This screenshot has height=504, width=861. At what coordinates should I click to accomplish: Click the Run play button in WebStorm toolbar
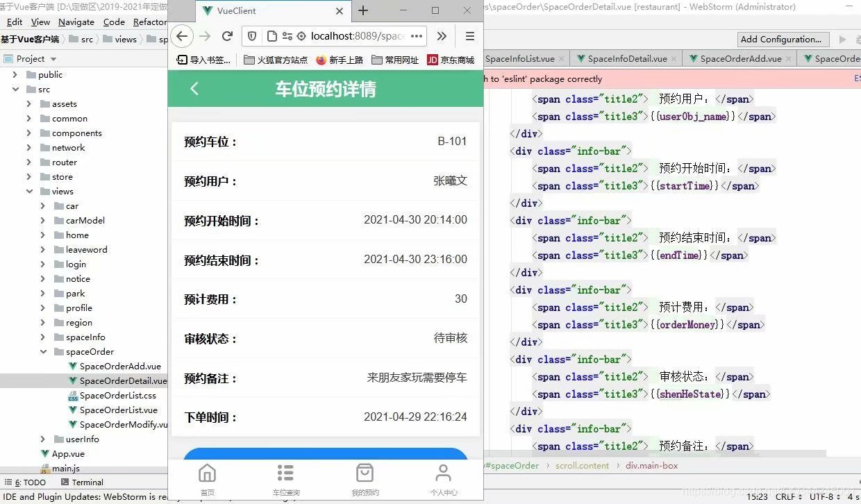pos(843,39)
